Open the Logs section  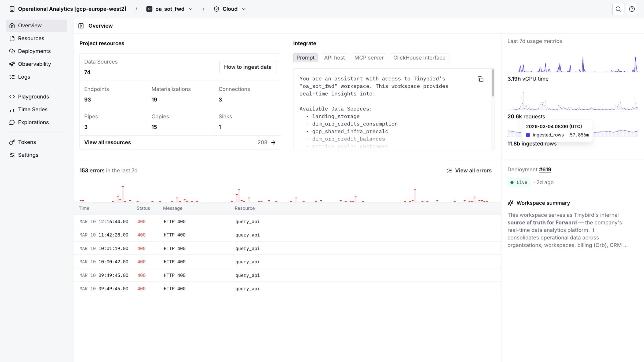tap(24, 77)
